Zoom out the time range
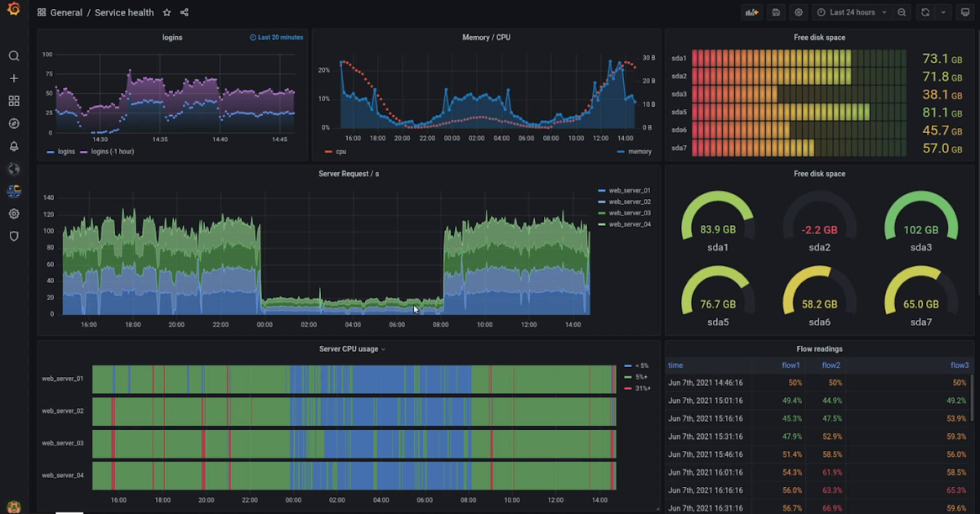This screenshot has width=980, height=514. click(902, 12)
